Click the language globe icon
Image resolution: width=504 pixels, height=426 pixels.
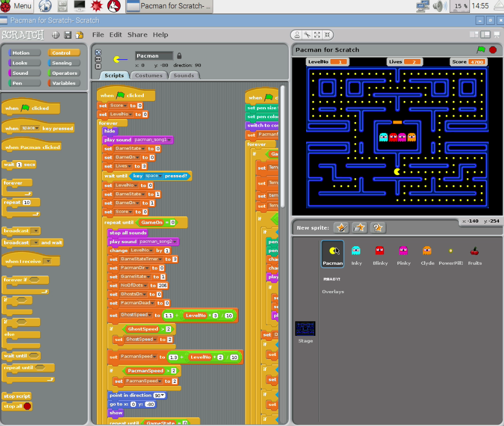(56, 35)
